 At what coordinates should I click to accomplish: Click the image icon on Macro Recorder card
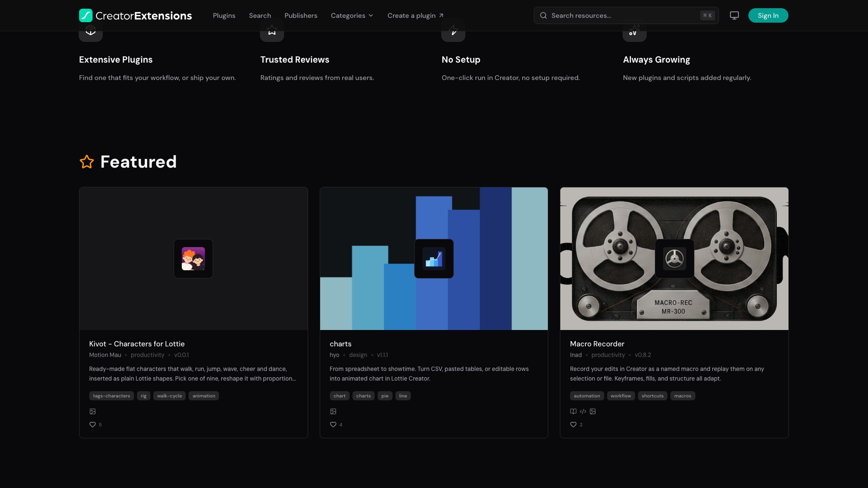(x=593, y=411)
